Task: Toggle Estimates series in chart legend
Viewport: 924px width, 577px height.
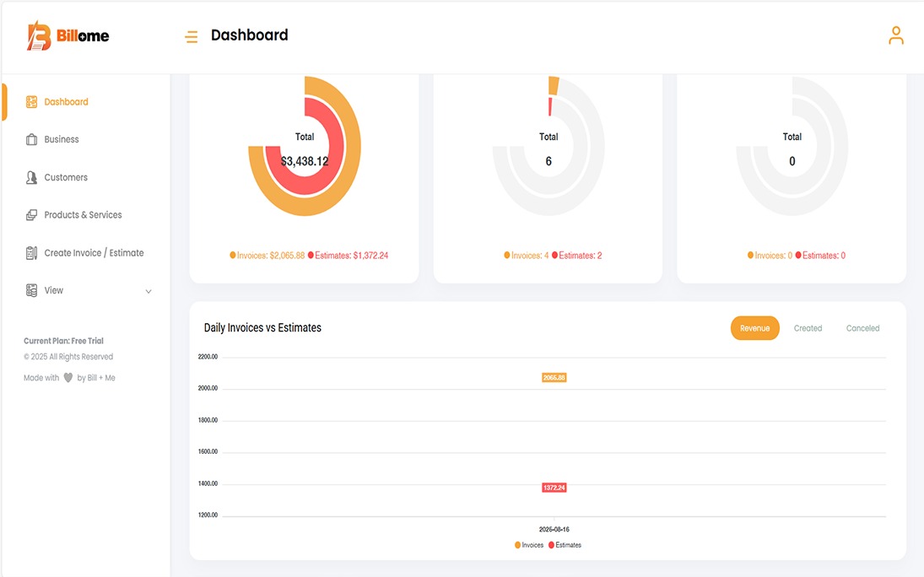Action: (565, 545)
